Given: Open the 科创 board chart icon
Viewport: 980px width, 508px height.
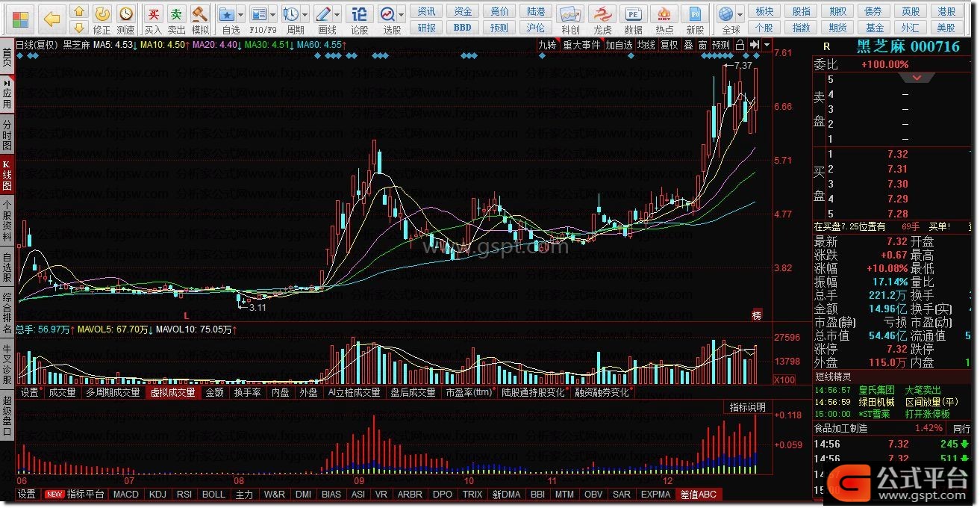Looking at the screenshot, I should (570, 20).
